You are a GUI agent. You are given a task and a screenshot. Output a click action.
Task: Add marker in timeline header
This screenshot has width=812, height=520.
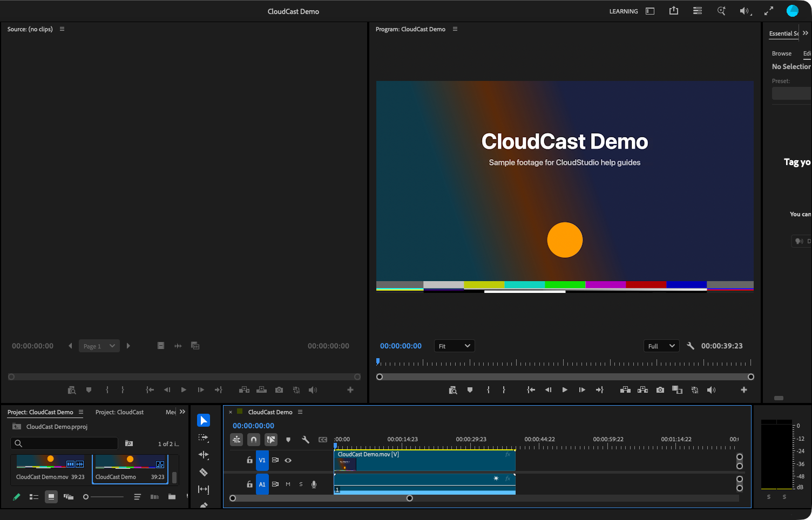coord(288,440)
